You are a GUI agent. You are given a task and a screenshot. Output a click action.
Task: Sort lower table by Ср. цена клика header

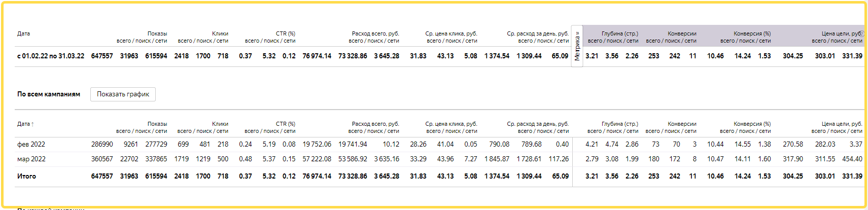(x=451, y=124)
